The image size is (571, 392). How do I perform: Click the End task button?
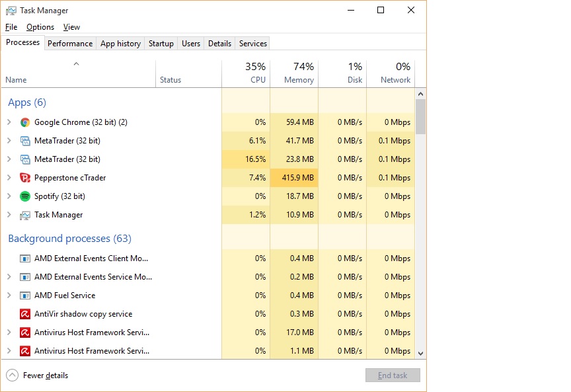tap(393, 375)
